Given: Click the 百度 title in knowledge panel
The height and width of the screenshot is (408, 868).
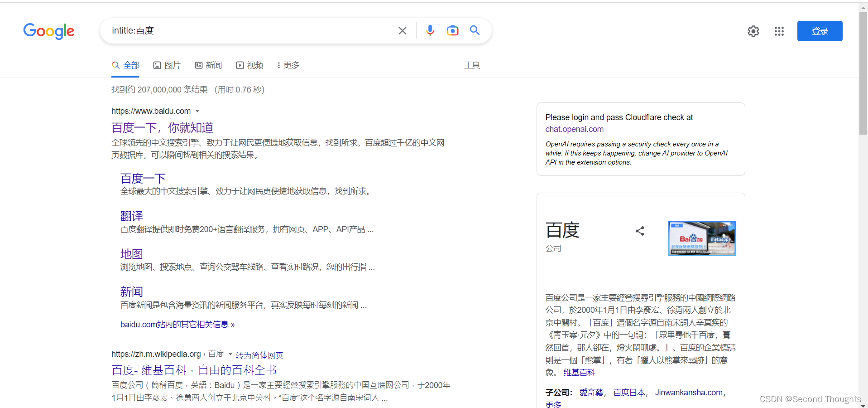Looking at the screenshot, I should pos(562,230).
